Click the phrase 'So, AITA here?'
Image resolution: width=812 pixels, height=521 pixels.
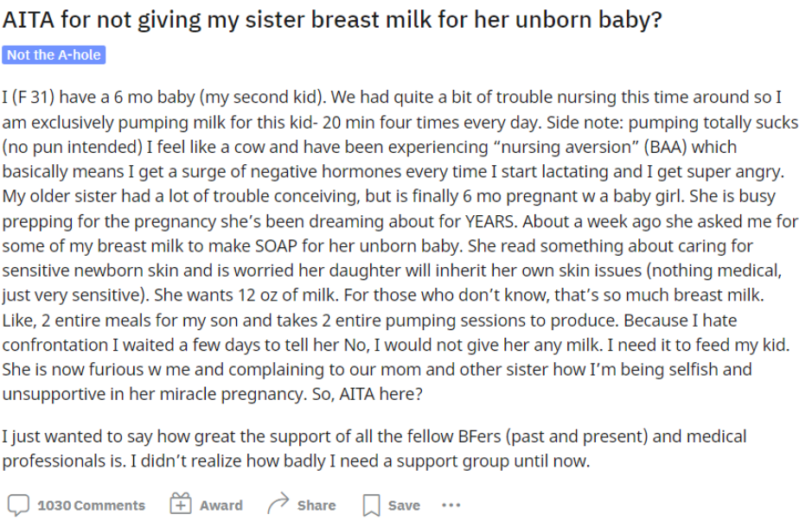(x=368, y=394)
